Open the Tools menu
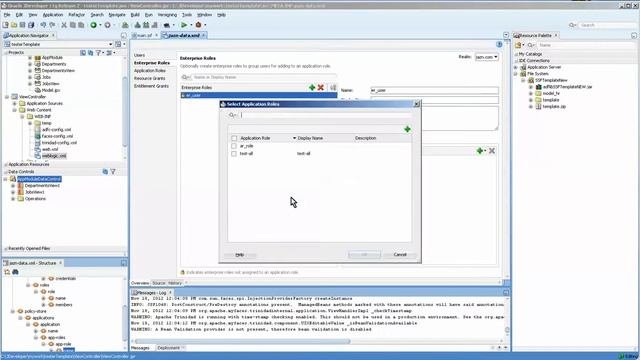Viewport: 640px width, 360px height. point(187,15)
